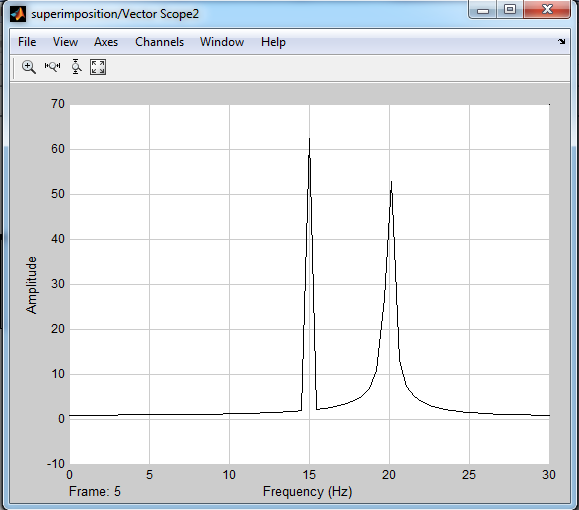Maximize the Vector Scope2 window
This screenshot has width=579, height=510.
(510, 10)
